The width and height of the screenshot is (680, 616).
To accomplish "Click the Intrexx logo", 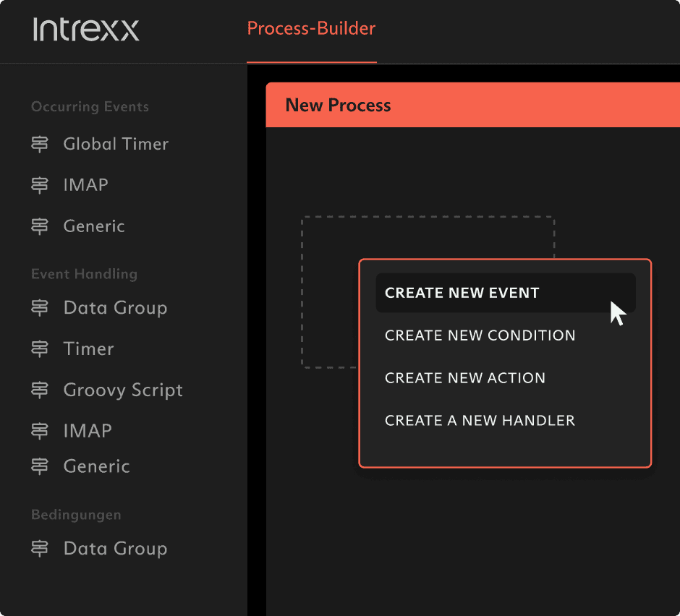I will click(86, 30).
